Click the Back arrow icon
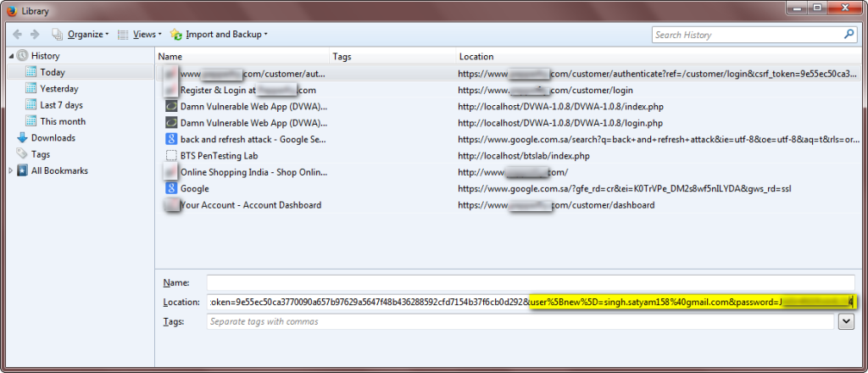The width and height of the screenshot is (868, 373). 17,35
